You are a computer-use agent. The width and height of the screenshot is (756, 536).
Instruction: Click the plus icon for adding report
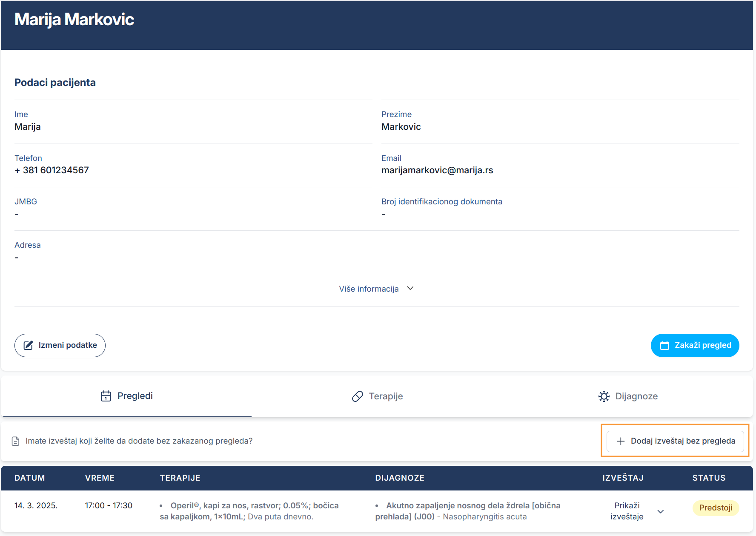point(621,441)
